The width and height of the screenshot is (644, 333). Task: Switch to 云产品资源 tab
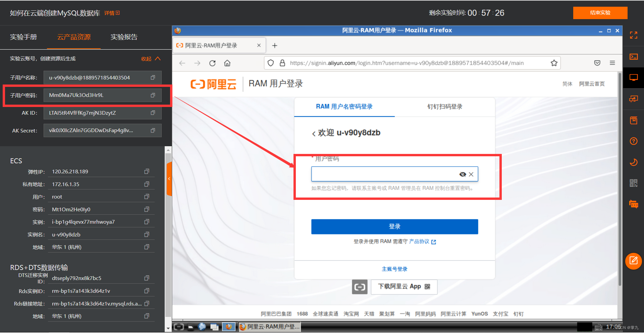tap(74, 37)
